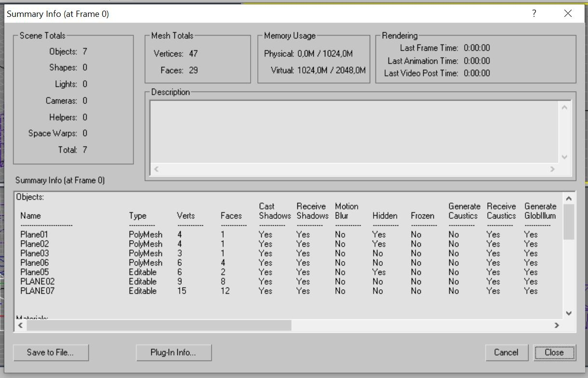
Task: Click objects list scroll right arrow
Action: coord(557,325)
